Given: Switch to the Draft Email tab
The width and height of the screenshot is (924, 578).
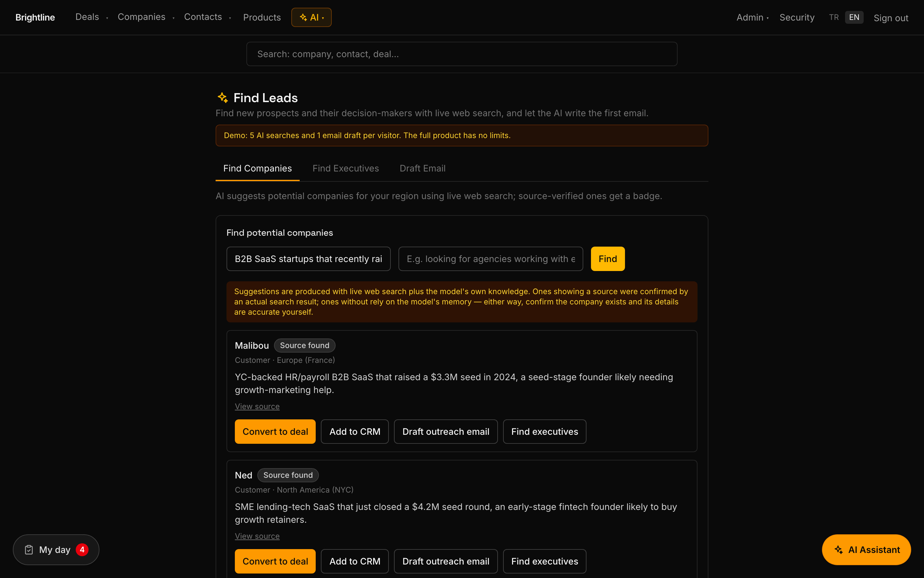Looking at the screenshot, I should 422,168.
